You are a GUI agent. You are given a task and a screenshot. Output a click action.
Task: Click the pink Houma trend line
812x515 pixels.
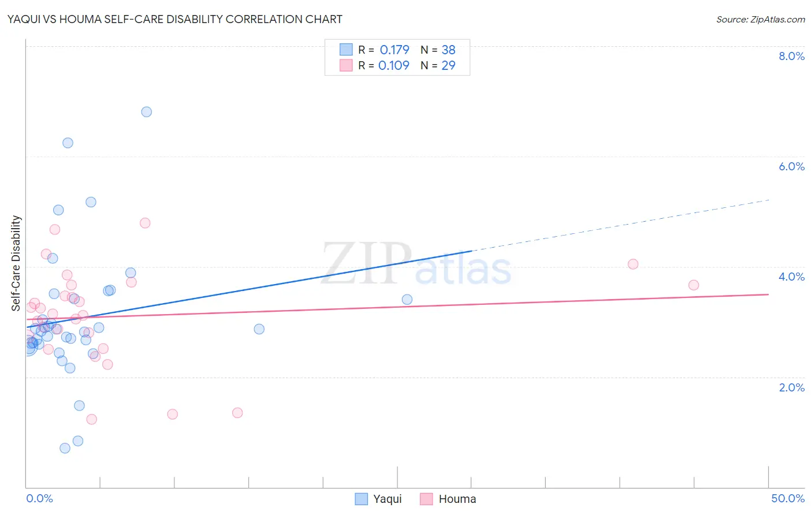(x=397, y=306)
